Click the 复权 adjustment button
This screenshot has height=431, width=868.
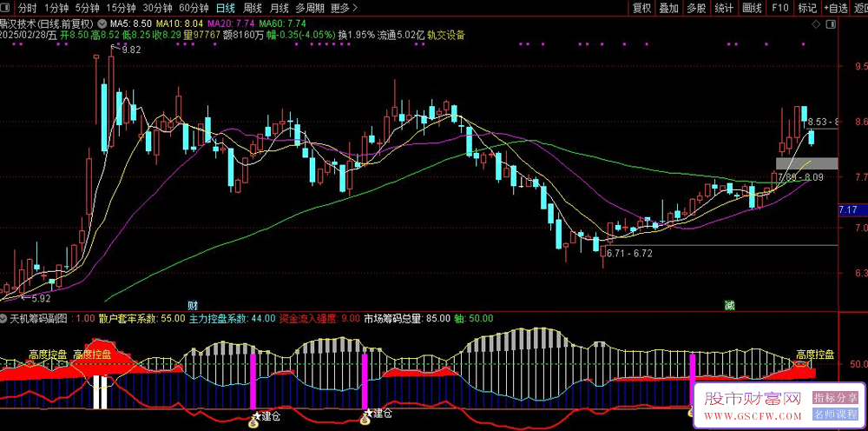tap(641, 8)
